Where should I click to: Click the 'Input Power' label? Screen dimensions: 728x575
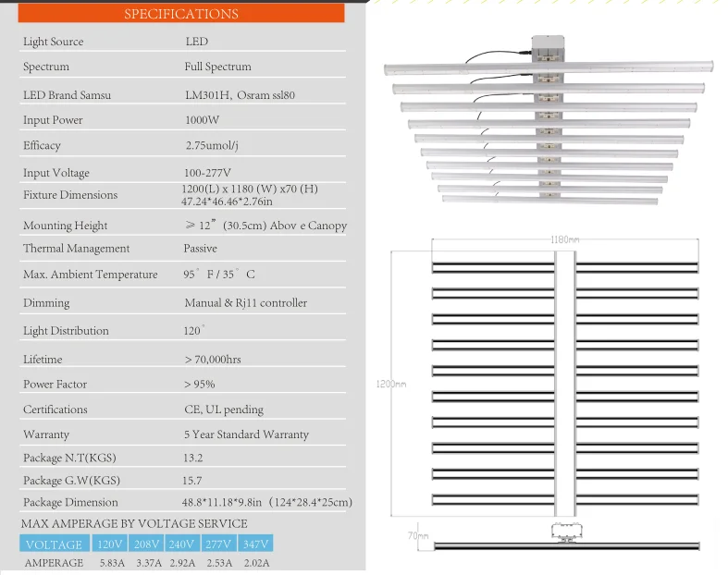(x=53, y=120)
